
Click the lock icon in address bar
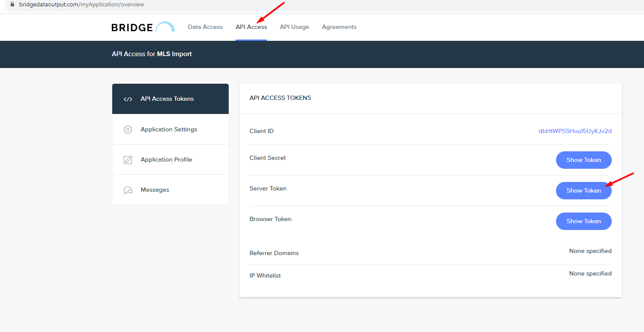coord(12,4)
